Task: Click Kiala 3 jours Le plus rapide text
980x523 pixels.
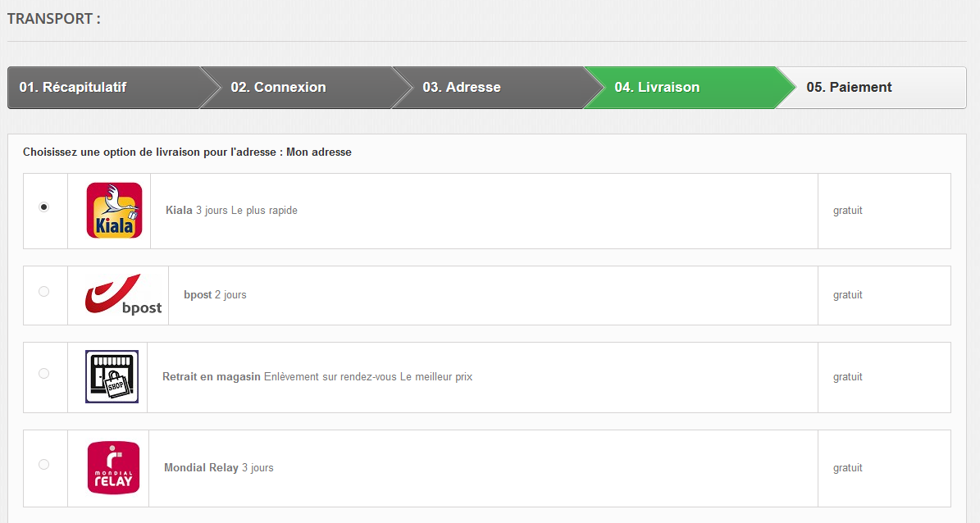Action: click(x=231, y=211)
